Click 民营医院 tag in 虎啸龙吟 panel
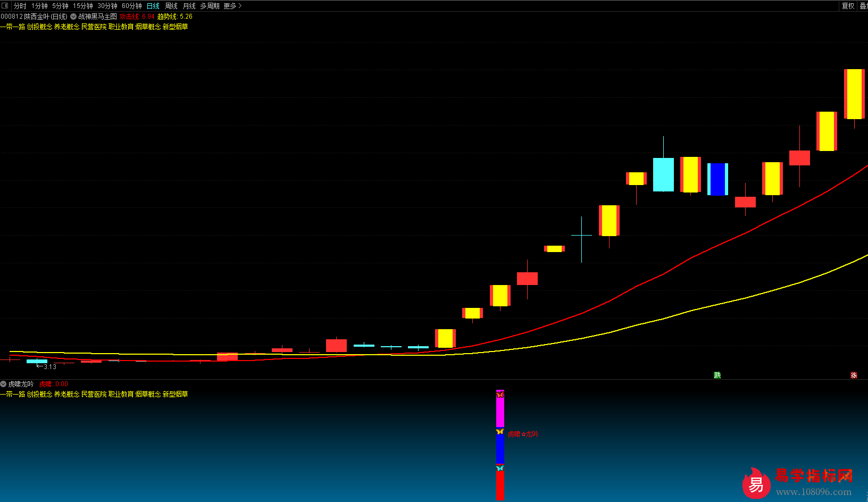This screenshot has height=502, width=868. (x=94, y=394)
